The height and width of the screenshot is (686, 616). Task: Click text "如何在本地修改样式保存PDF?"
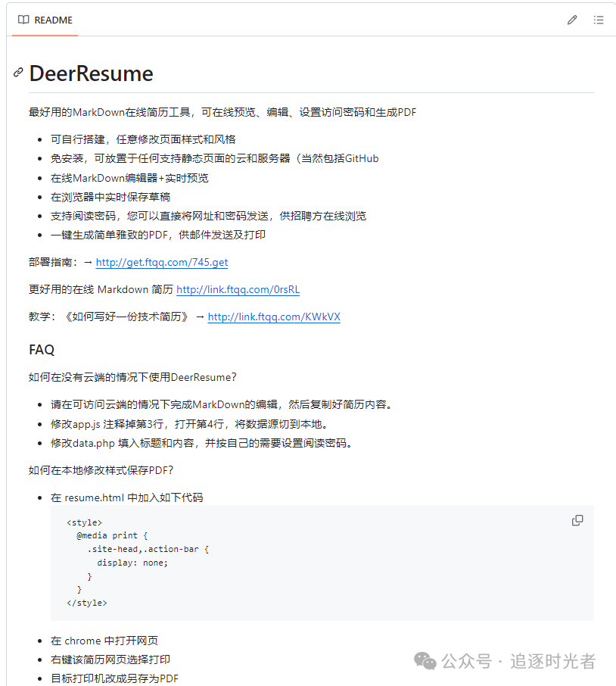pos(101,470)
